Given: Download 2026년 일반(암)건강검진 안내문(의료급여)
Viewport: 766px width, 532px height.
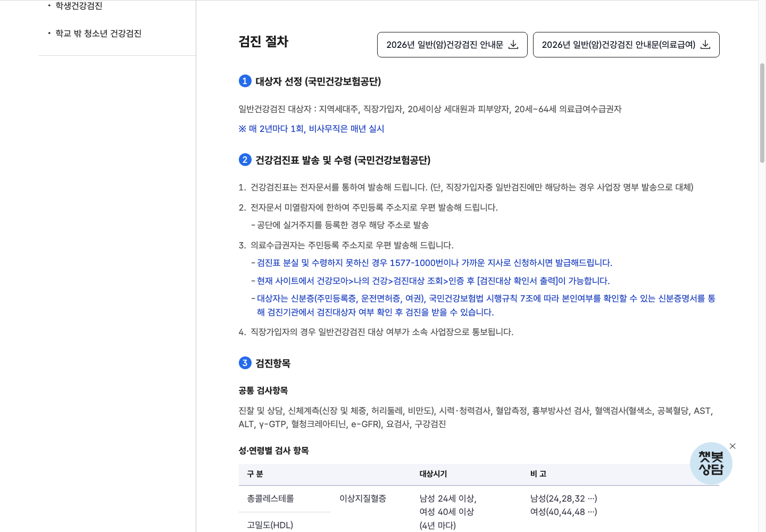Looking at the screenshot, I should tap(626, 45).
